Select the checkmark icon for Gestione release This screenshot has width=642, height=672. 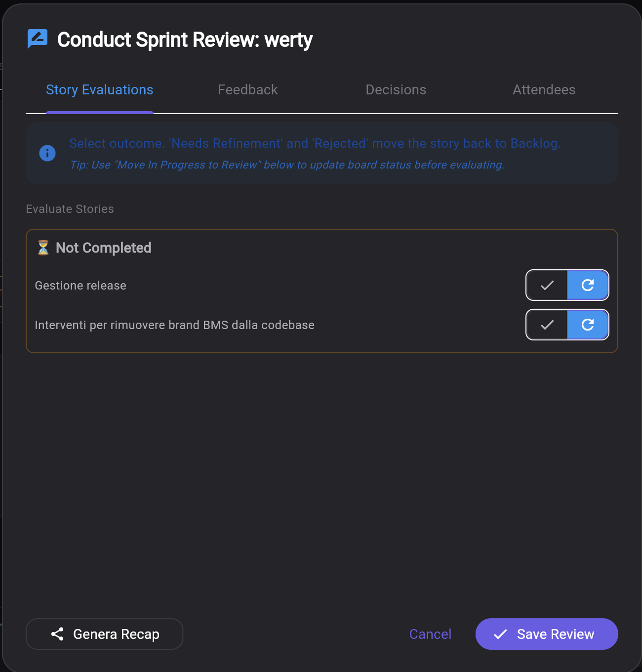click(x=547, y=285)
